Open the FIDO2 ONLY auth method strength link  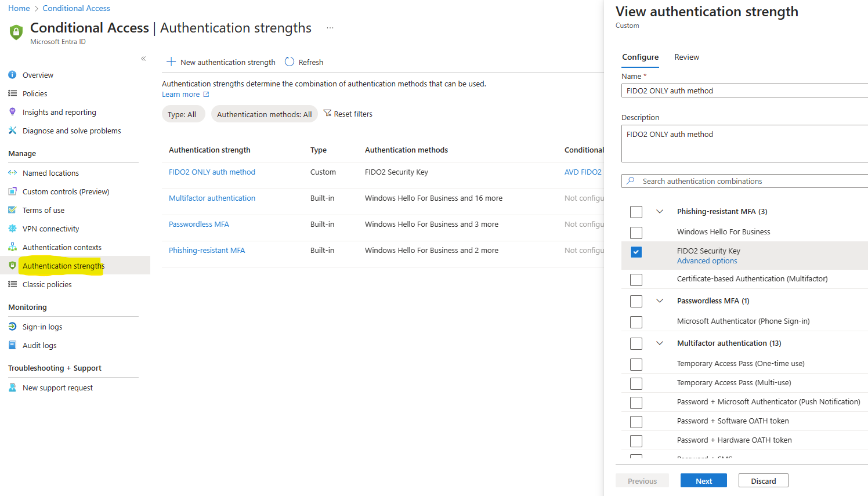212,172
